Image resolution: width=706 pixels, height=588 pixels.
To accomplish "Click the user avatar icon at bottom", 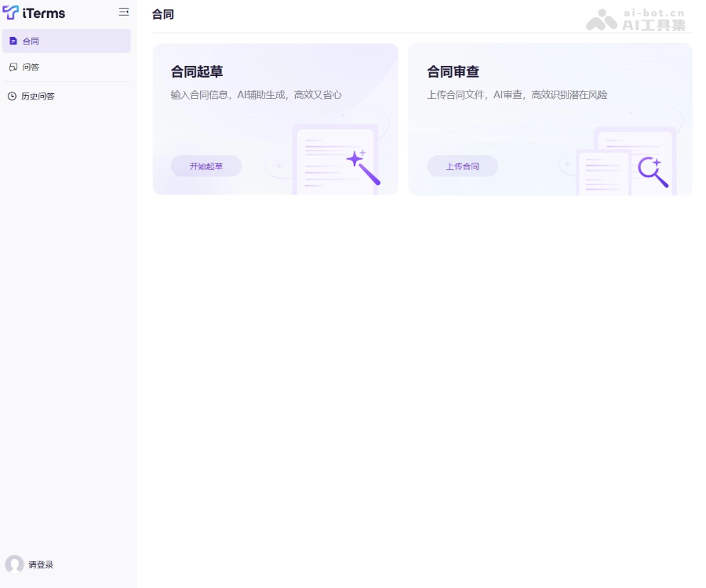I will (x=14, y=564).
